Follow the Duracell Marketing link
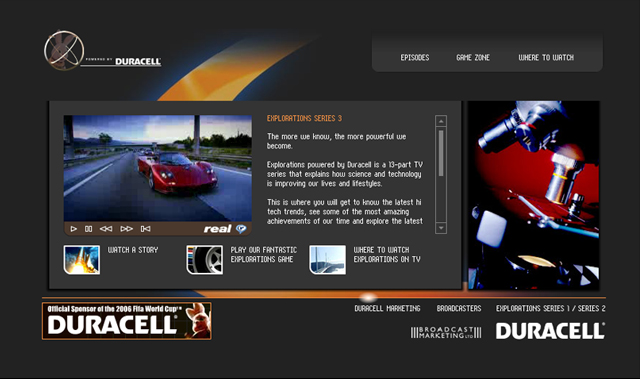 pos(387,308)
